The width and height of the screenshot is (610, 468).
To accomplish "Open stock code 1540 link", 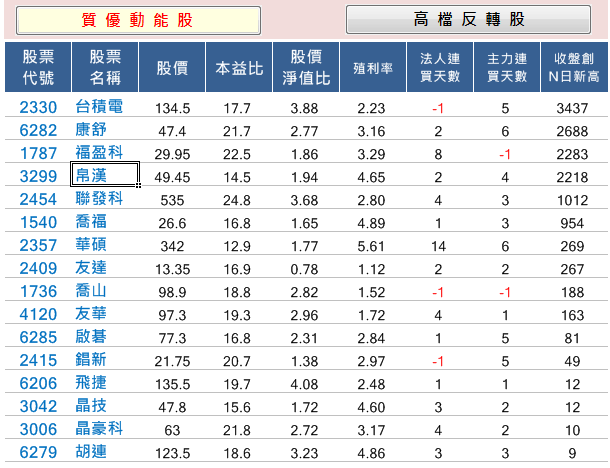I will tap(38, 222).
